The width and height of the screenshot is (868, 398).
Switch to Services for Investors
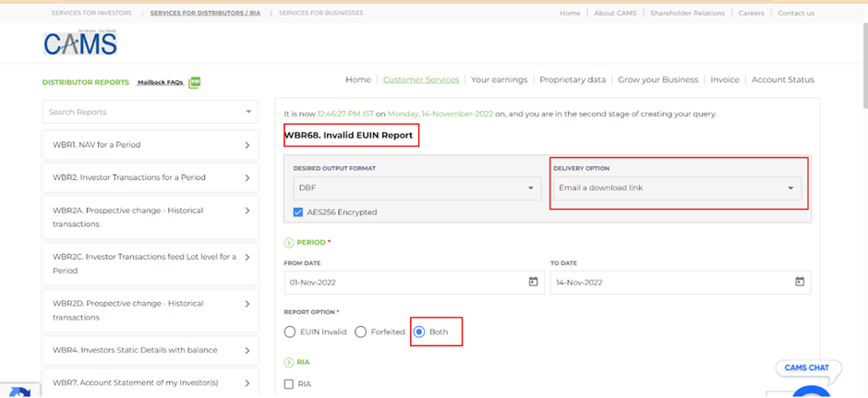92,13
